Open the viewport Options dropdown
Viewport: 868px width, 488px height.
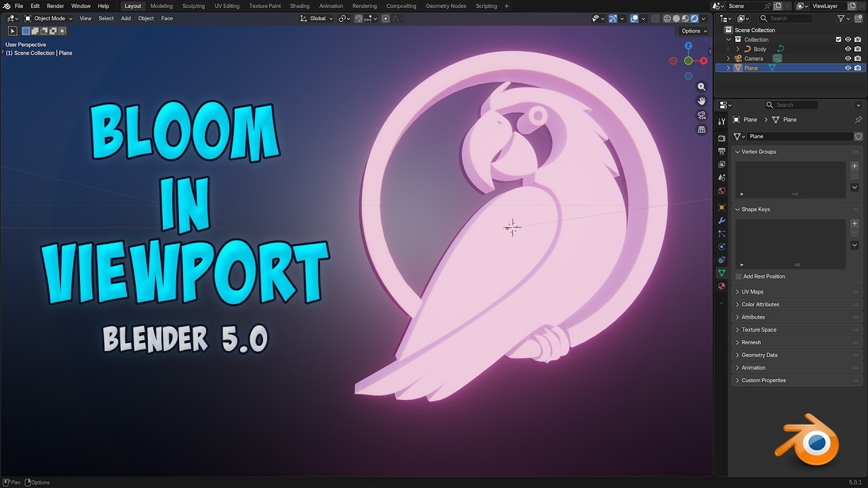pyautogui.click(x=694, y=30)
